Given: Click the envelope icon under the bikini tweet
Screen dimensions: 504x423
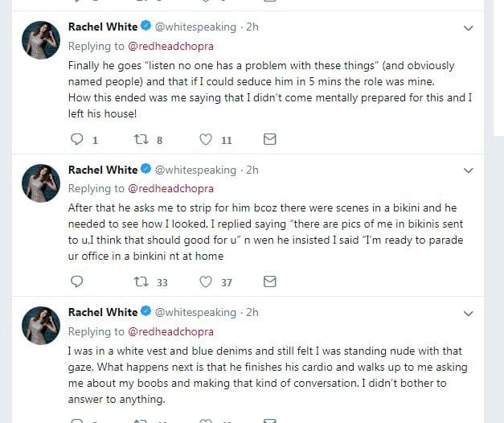Looking at the screenshot, I should click(x=270, y=281).
